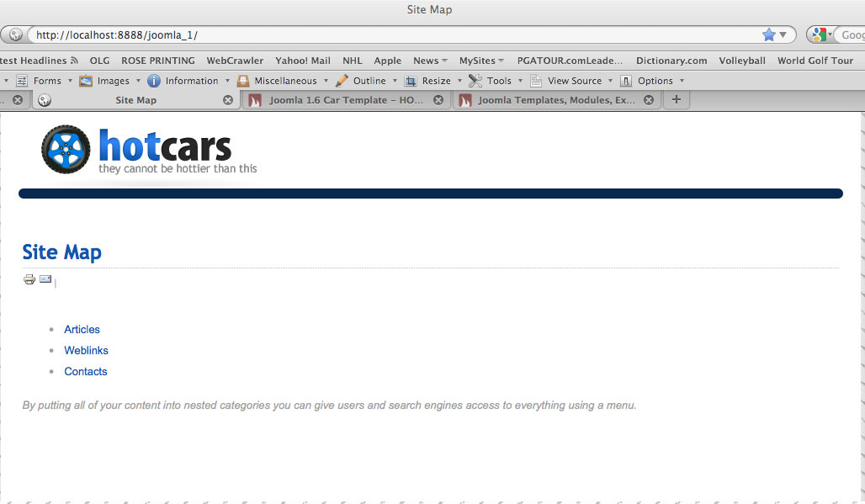Open the Resize dropdown arrow
Viewport: 865px width, 504px height.
point(459,81)
